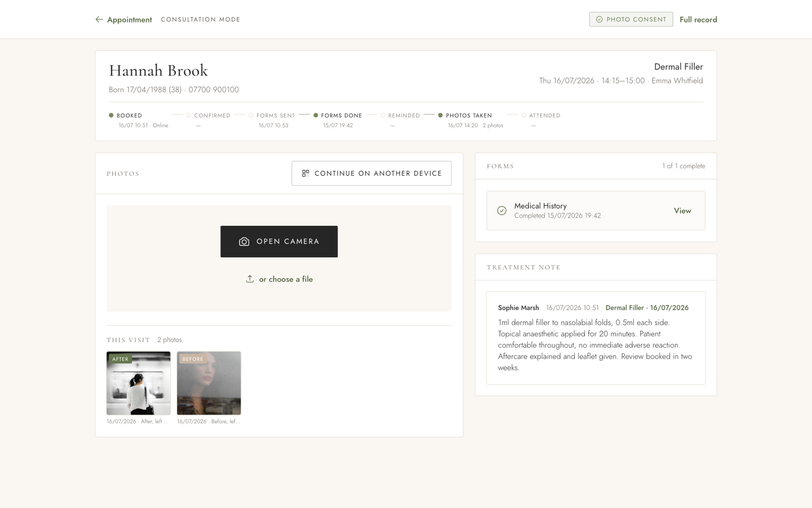The image size is (812, 508).
Task: Click the upload icon next to choose a file
Action: tap(249, 279)
